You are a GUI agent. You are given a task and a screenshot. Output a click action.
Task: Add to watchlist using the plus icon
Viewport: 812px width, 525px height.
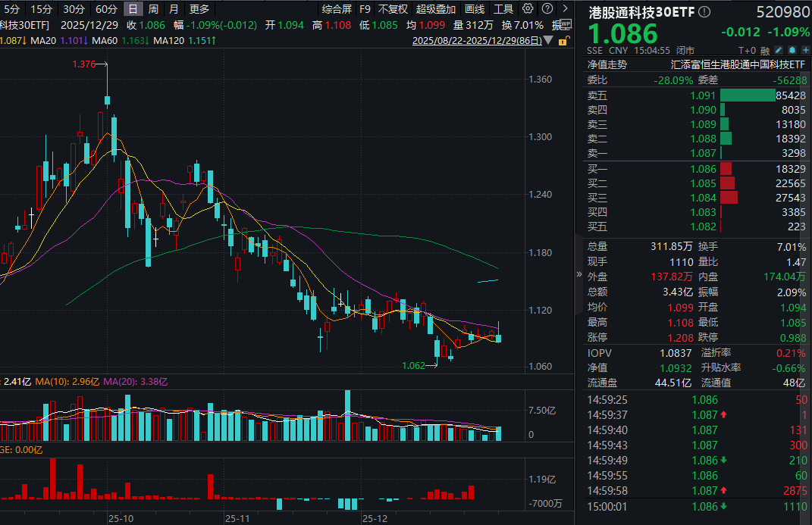805,49
